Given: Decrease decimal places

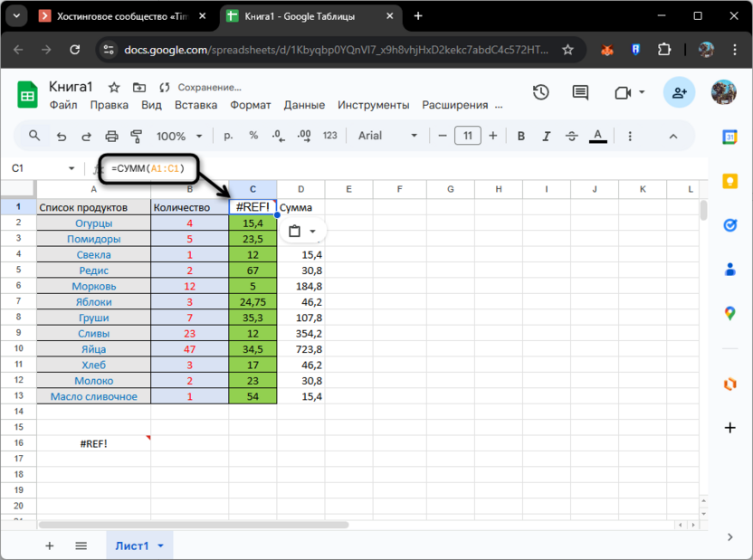Looking at the screenshot, I should coord(278,136).
